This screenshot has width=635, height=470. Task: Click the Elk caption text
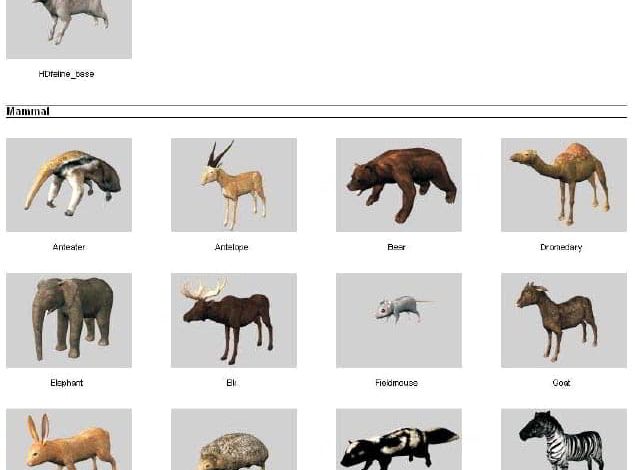click(231, 383)
